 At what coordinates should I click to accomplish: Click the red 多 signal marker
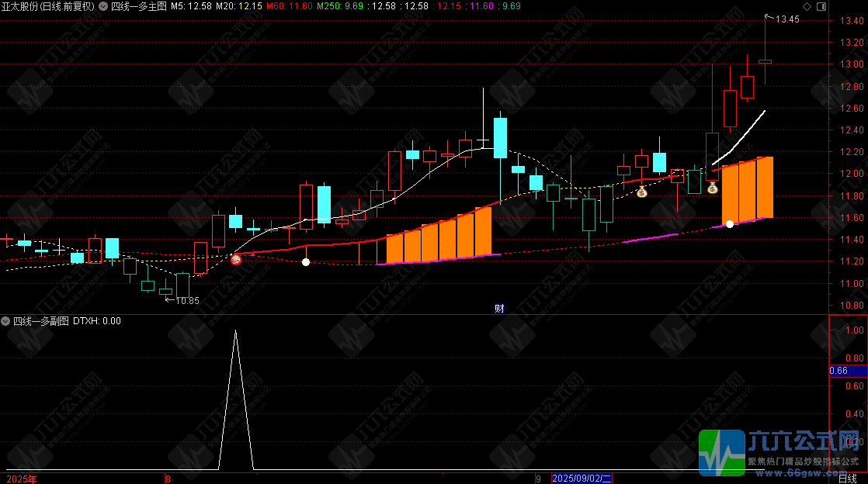[x=236, y=259]
